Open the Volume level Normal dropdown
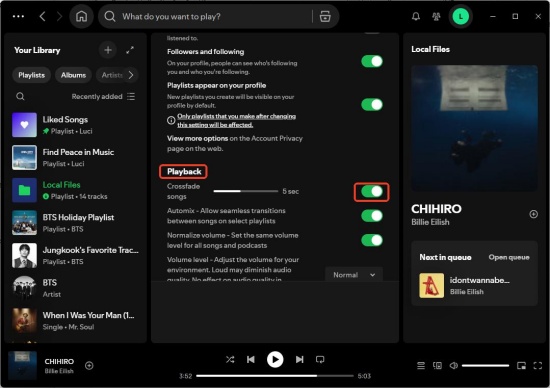Screen dimensions: 550x388 coord(354,275)
